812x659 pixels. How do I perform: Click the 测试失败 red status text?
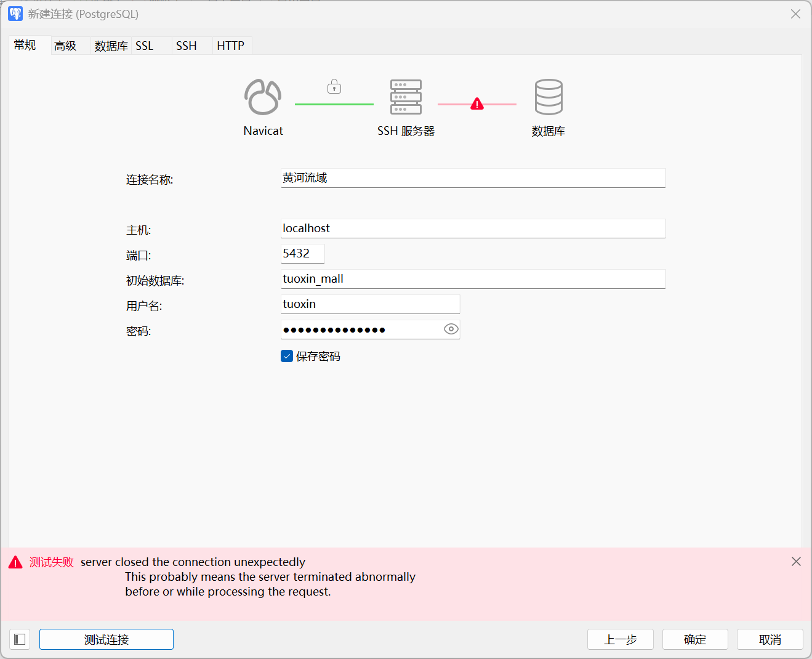[52, 562]
